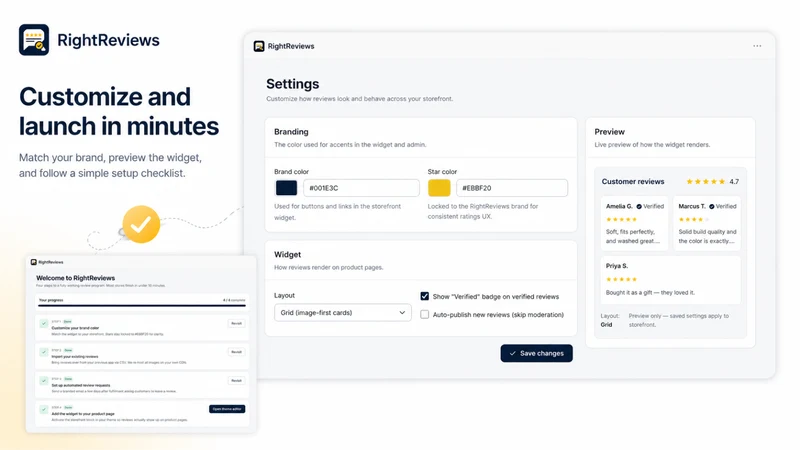Image resolution: width=800 pixels, height=450 pixels.
Task: Click the star rating under Amelia G.
Action: click(621, 219)
